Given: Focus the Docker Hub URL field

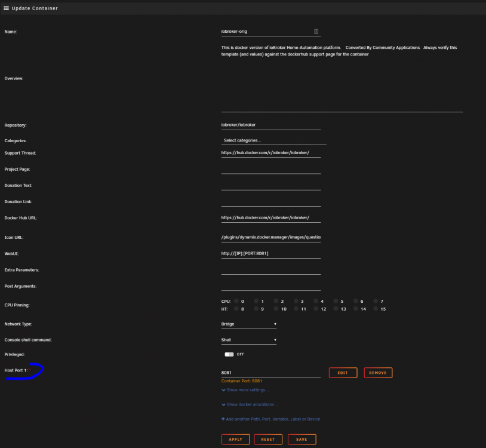Looking at the screenshot, I should point(271,218).
